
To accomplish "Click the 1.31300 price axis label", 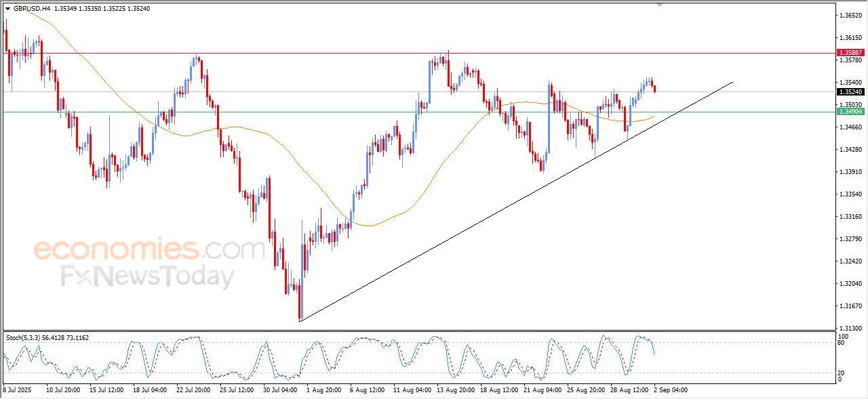I will (850, 328).
